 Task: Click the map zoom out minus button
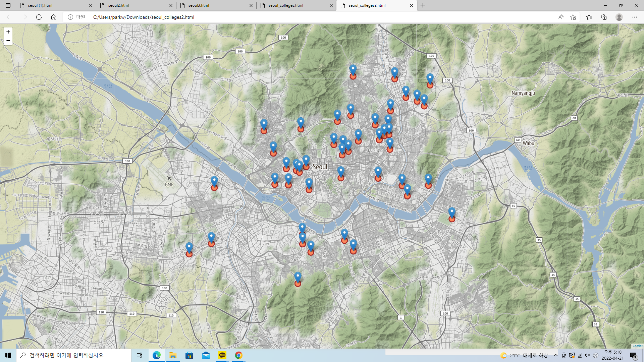click(x=8, y=41)
